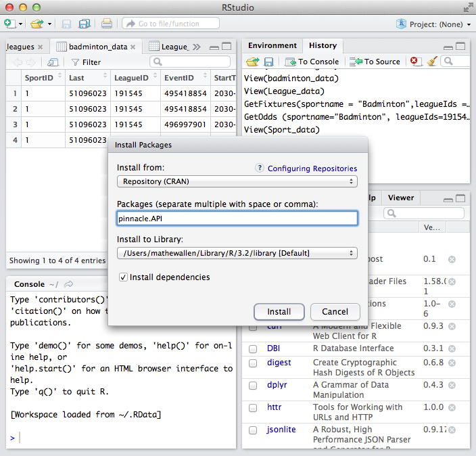
Task: Open the Configuring Repositories link
Action: 312,168
